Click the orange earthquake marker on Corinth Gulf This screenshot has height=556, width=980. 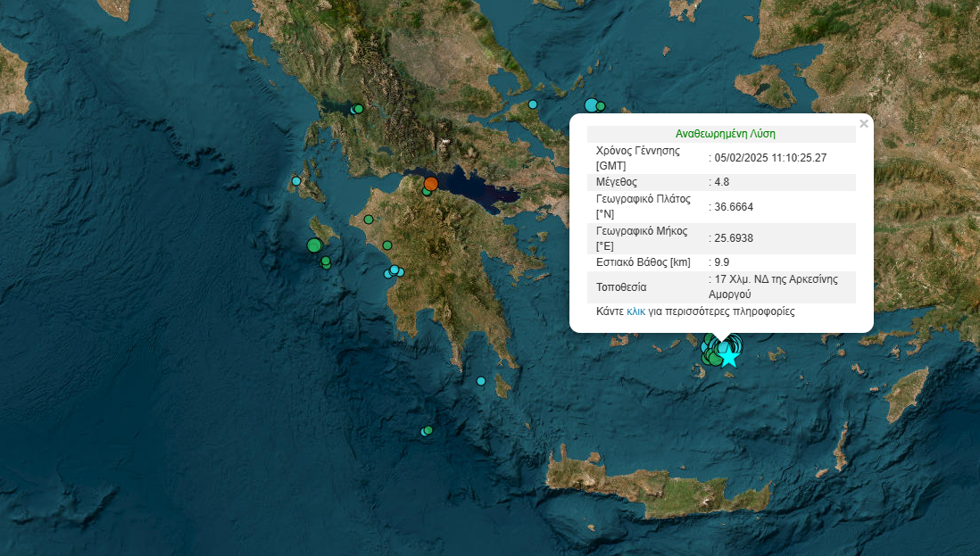[430, 184]
